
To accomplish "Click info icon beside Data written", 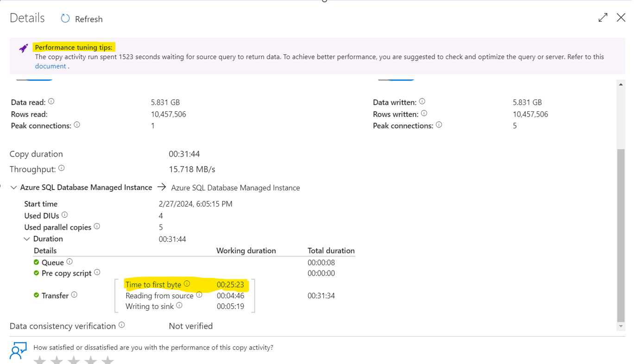I will point(422,101).
